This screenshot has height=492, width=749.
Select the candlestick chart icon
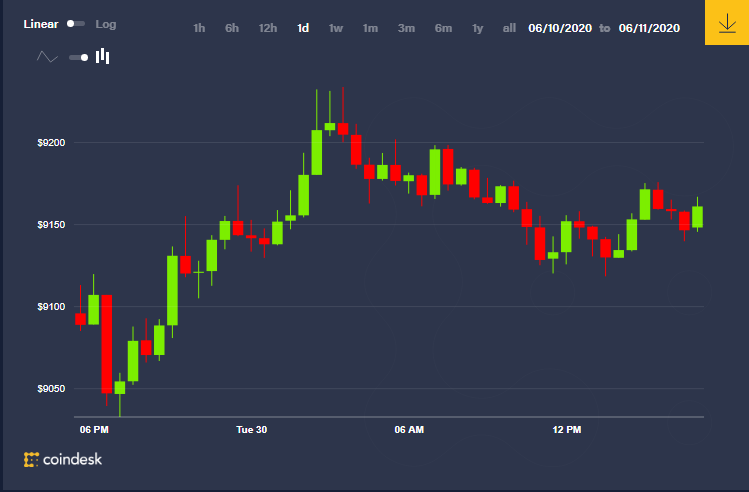click(103, 56)
